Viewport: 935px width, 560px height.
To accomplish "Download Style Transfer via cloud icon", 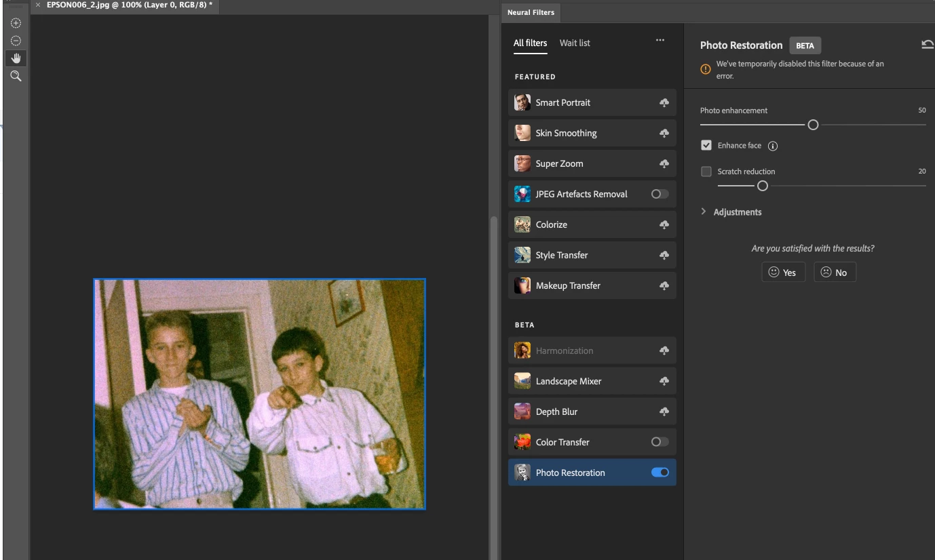I will (x=664, y=255).
